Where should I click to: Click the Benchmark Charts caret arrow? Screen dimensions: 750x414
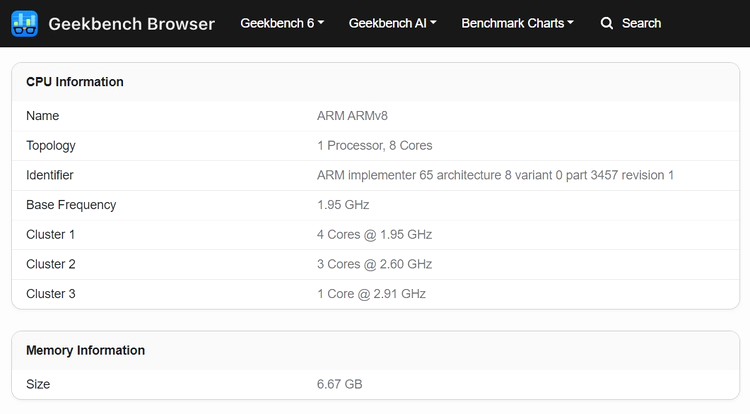pos(571,22)
